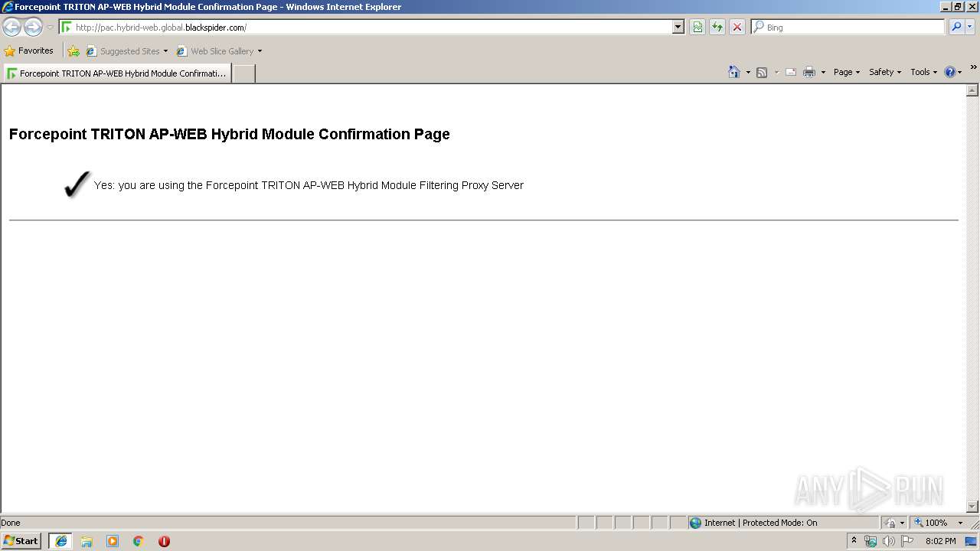Click Internet Explorer in the taskbar
Screen dimensions: 980x551
point(61,541)
